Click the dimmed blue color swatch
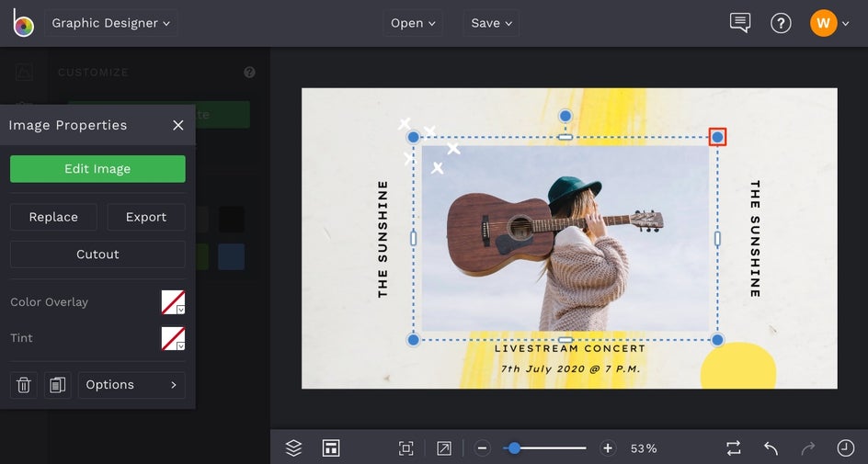Viewport: 868px width, 464px height. [x=232, y=256]
